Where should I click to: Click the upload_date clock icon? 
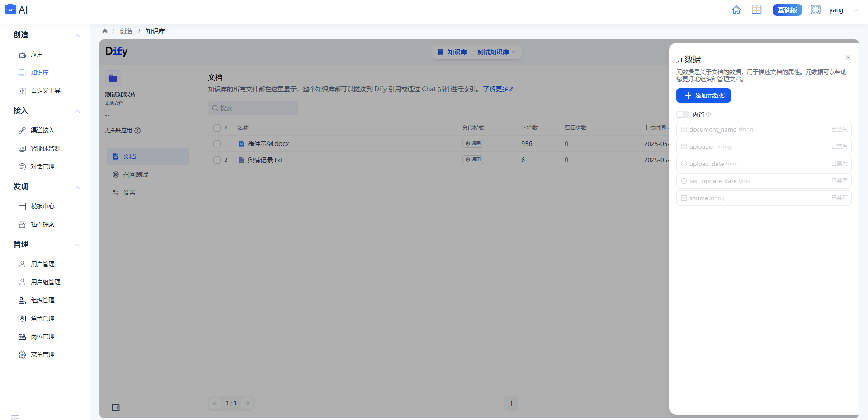(x=684, y=164)
